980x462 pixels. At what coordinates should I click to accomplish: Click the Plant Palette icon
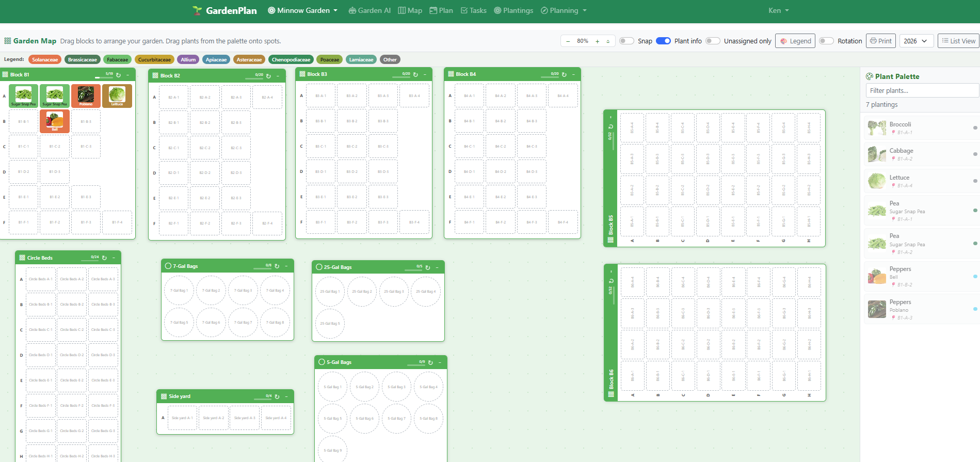tap(870, 76)
